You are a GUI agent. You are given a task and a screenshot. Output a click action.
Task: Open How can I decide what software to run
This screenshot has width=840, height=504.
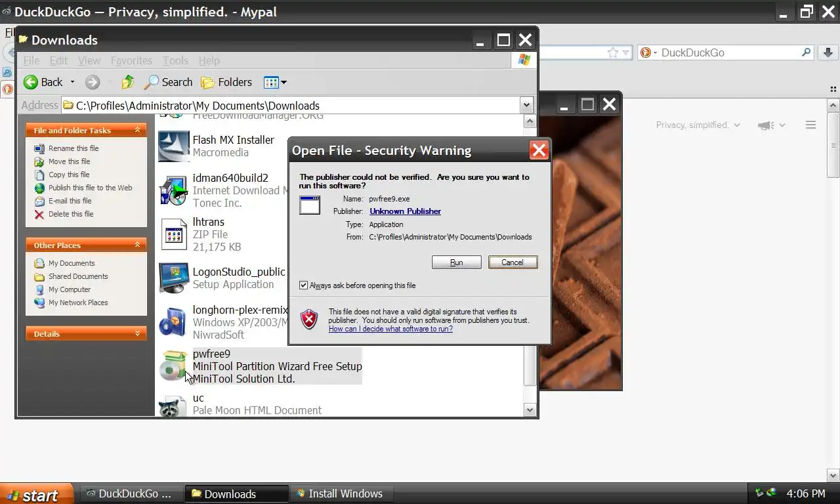390,329
